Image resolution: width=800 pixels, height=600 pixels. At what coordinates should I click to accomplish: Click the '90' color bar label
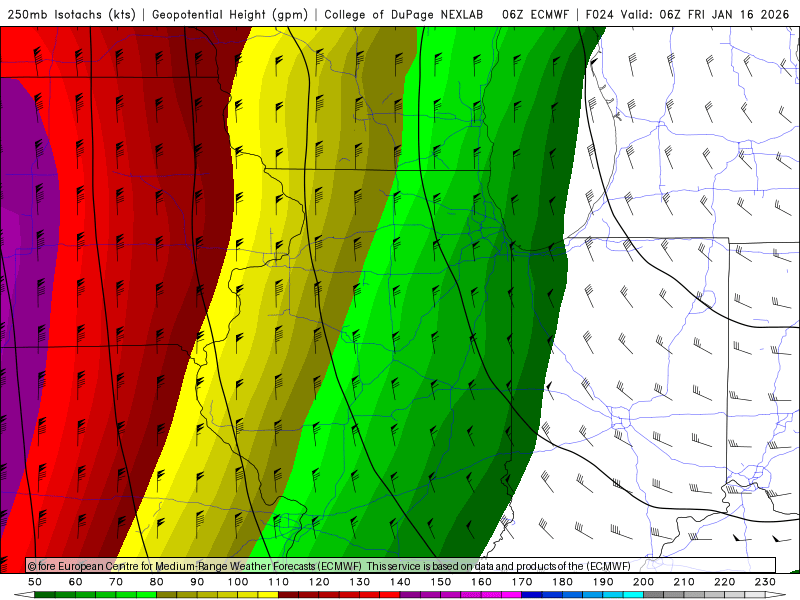pos(197,582)
